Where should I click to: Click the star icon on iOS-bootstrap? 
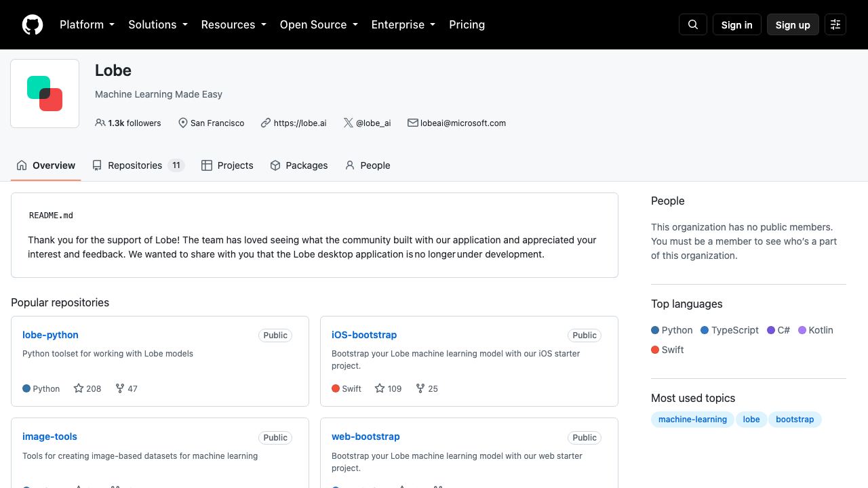point(380,388)
